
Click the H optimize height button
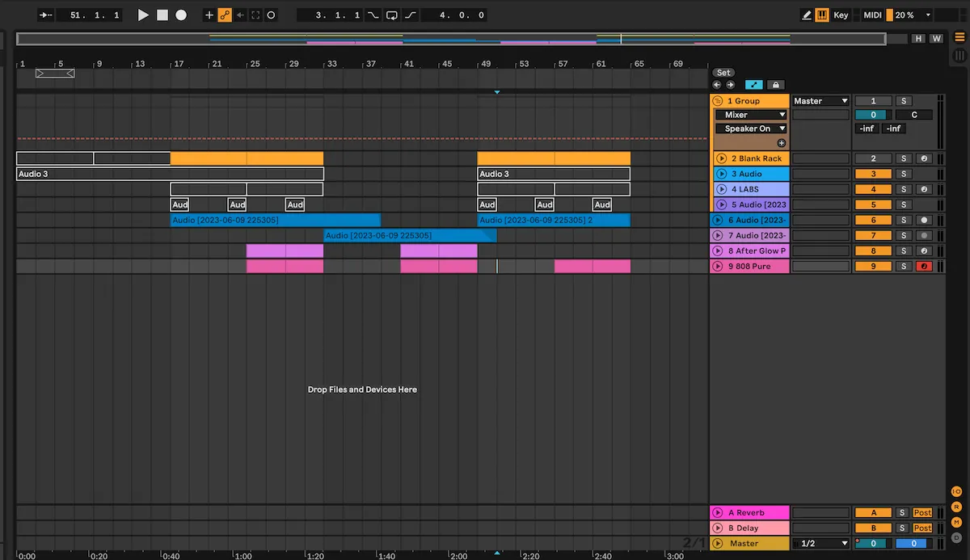tap(918, 39)
